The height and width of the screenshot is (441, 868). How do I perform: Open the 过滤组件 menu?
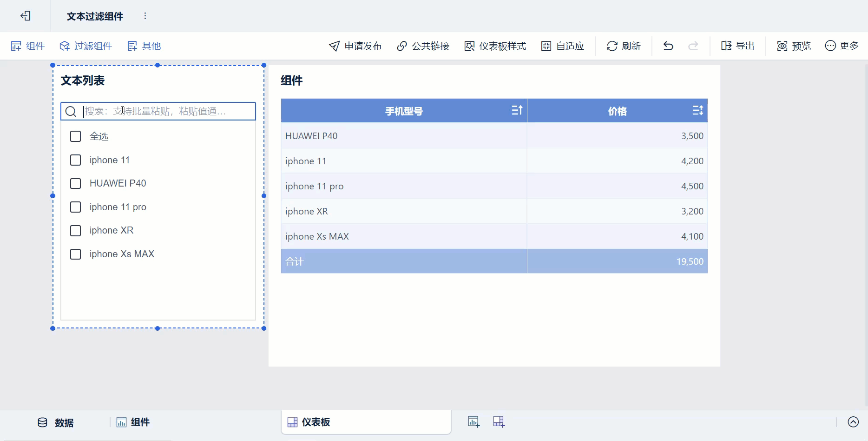86,46
